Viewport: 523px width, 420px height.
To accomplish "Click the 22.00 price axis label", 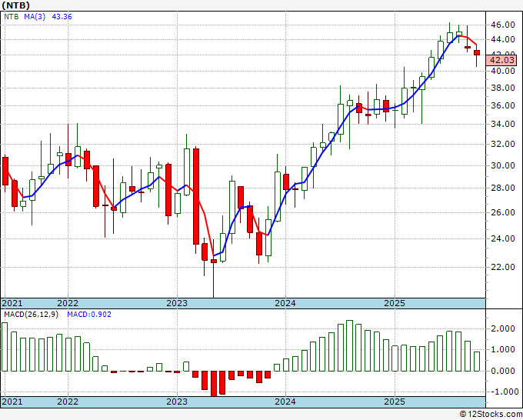I will pos(502,267).
